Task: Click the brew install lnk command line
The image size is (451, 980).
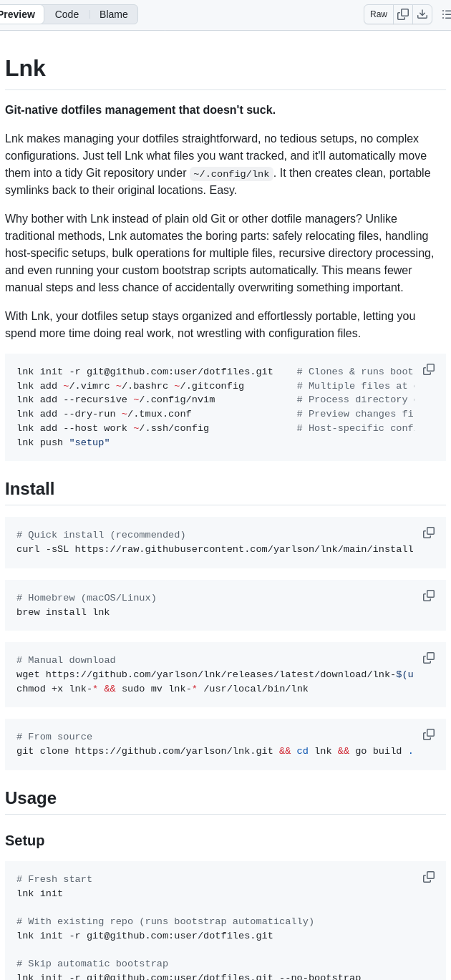Action: 63,612
